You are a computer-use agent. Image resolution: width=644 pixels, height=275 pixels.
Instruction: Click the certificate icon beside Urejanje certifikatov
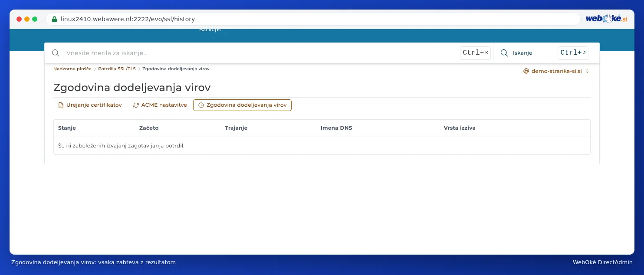point(61,105)
